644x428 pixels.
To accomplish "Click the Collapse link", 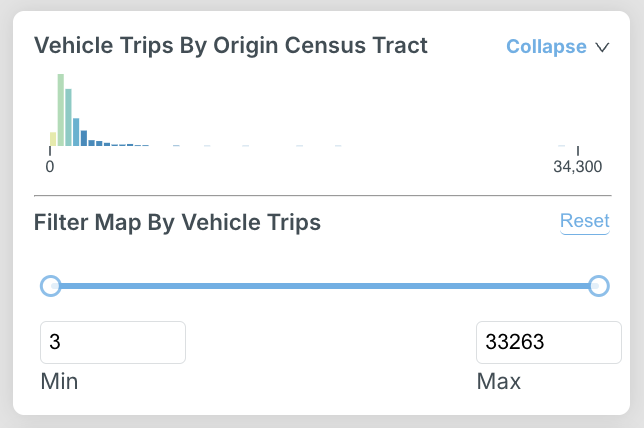I will pos(546,47).
